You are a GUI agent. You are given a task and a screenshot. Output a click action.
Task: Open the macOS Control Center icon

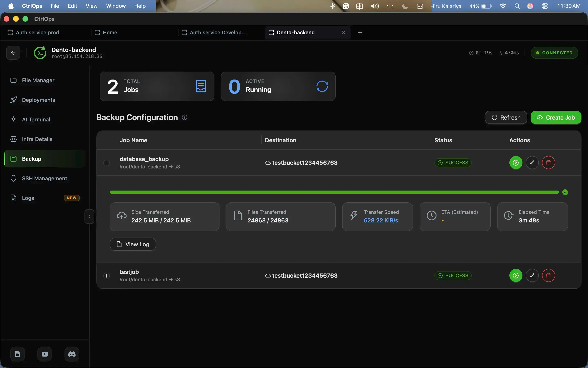pos(545,6)
